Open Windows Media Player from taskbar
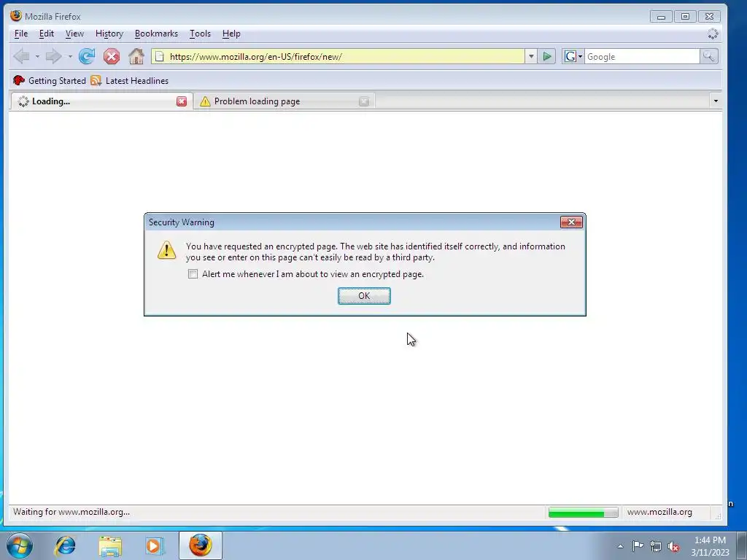This screenshot has height=560, width=747. click(x=155, y=545)
